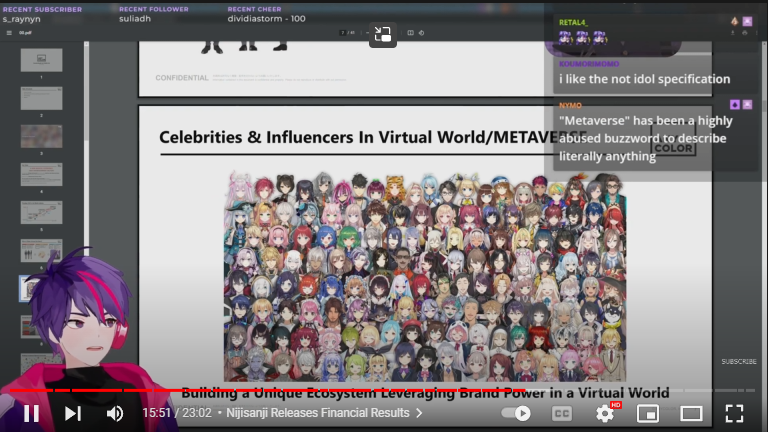Open page 5 thumbnail in the sidebar

pos(41,212)
